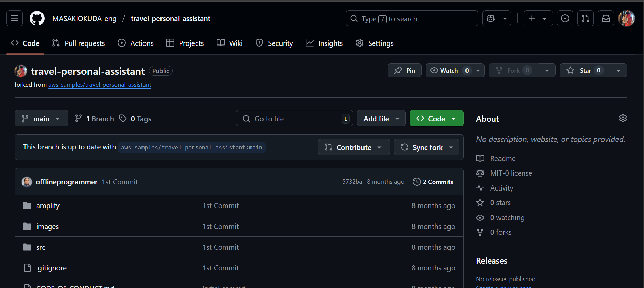This screenshot has height=288, width=644.
Task: Switch to the Projects tab
Action: (x=185, y=43)
